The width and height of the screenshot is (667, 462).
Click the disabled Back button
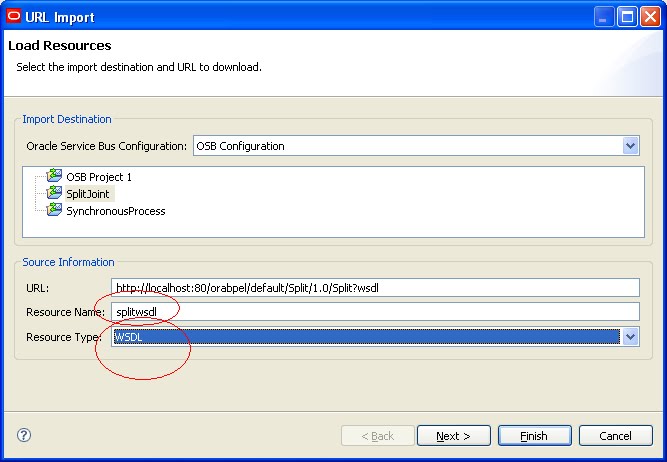click(x=378, y=436)
